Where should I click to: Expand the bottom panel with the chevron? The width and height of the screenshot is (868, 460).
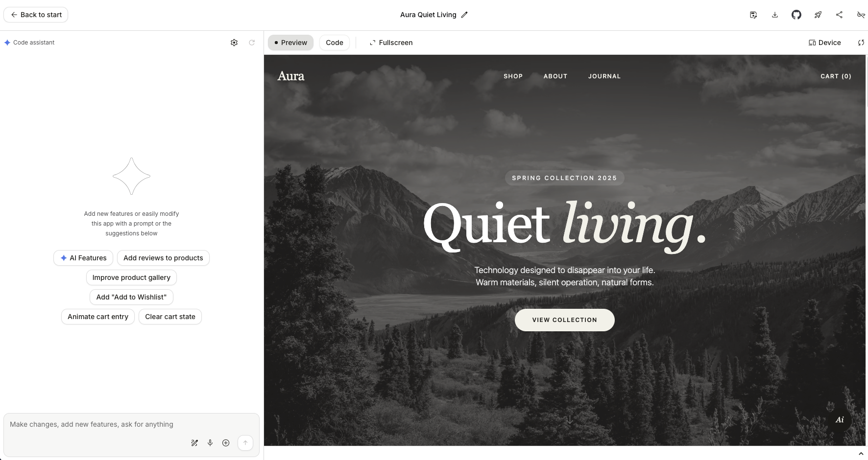(861, 454)
